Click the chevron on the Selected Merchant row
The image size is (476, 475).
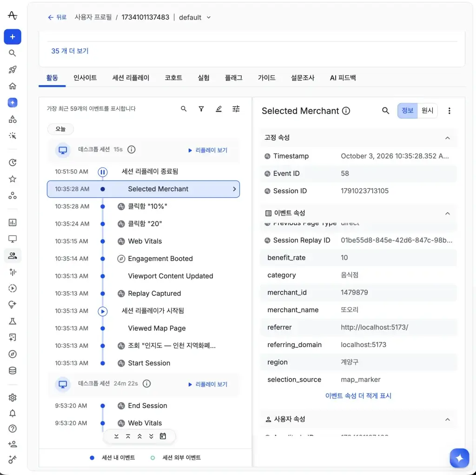pyautogui.click(x=234, y=189)
